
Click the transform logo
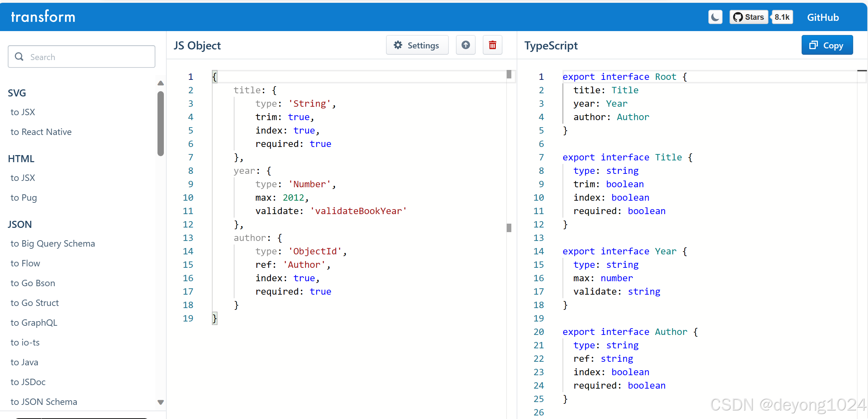coord(43,17)
